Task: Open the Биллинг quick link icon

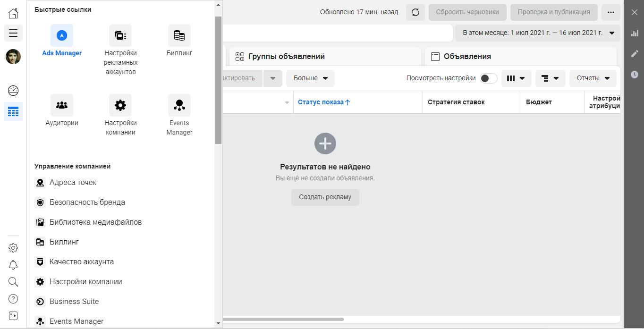Action: tap(179, 35)
